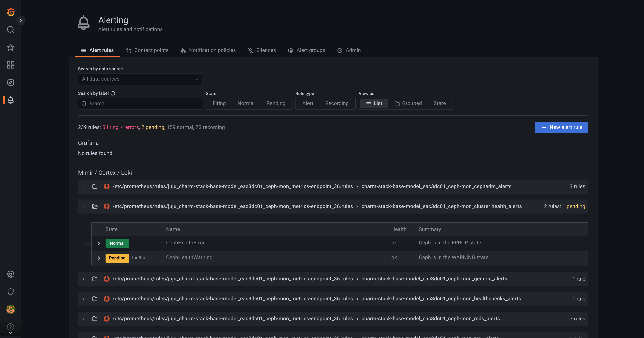Viewport: 644px width, 338px height.
Task: Click the user avatar in the sidebar
Action: (x=11, y=309)
